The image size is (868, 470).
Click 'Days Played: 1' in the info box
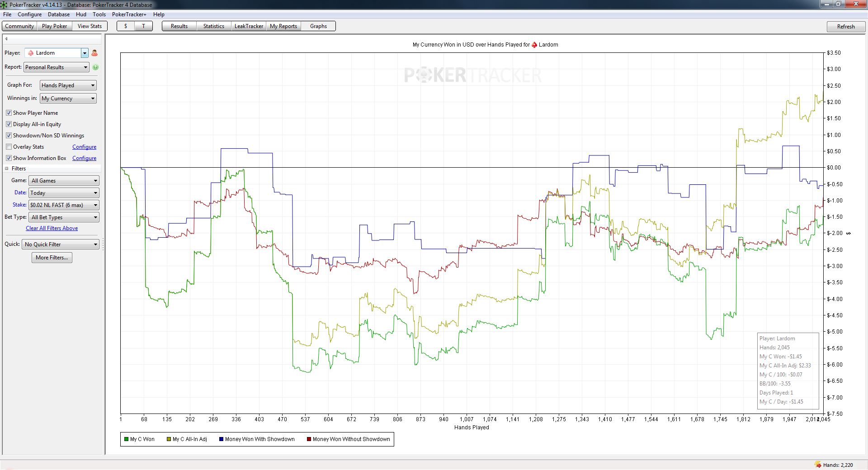coord(776,393)
